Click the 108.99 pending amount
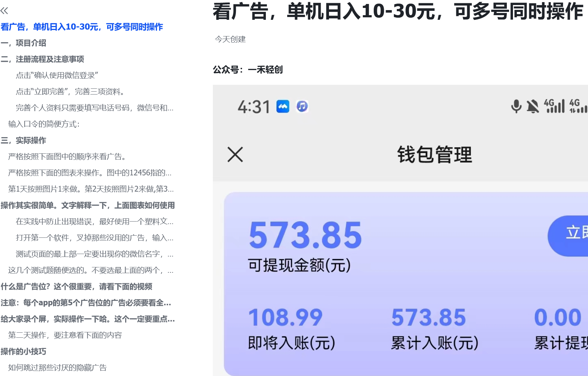Image resolution: width=588 pixels, height=376 pixels. click(285, 317)
